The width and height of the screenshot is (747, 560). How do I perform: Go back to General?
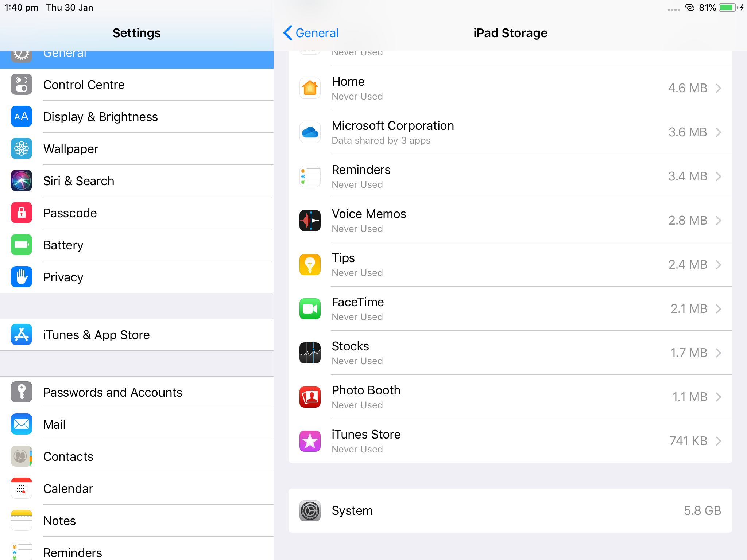click(311, 33)
